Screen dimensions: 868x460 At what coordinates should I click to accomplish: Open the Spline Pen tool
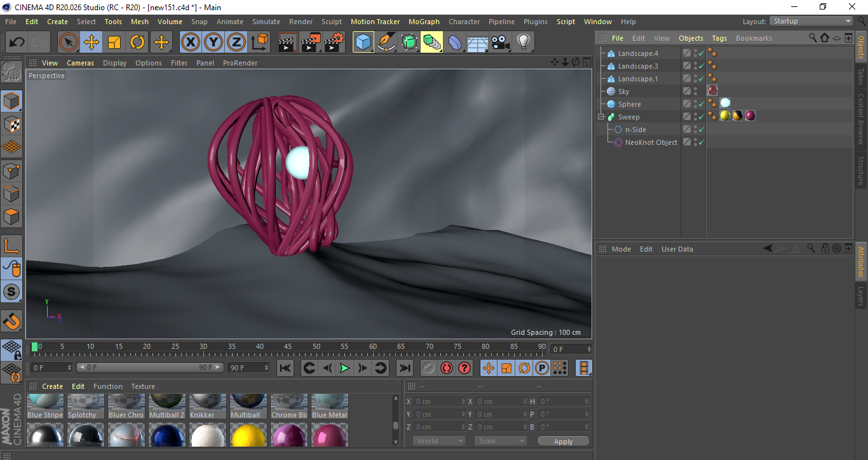[386, 43]
